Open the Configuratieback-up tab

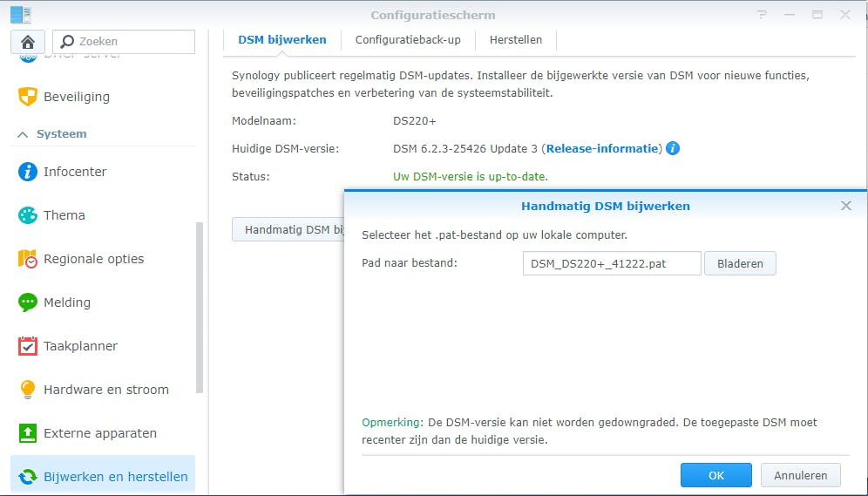click(x=408, y=40)
